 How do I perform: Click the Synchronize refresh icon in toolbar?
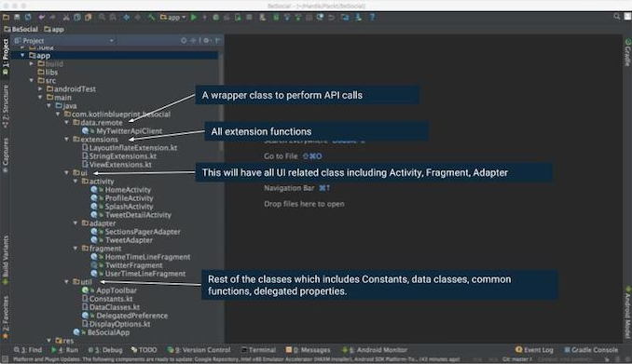point(28,18)
